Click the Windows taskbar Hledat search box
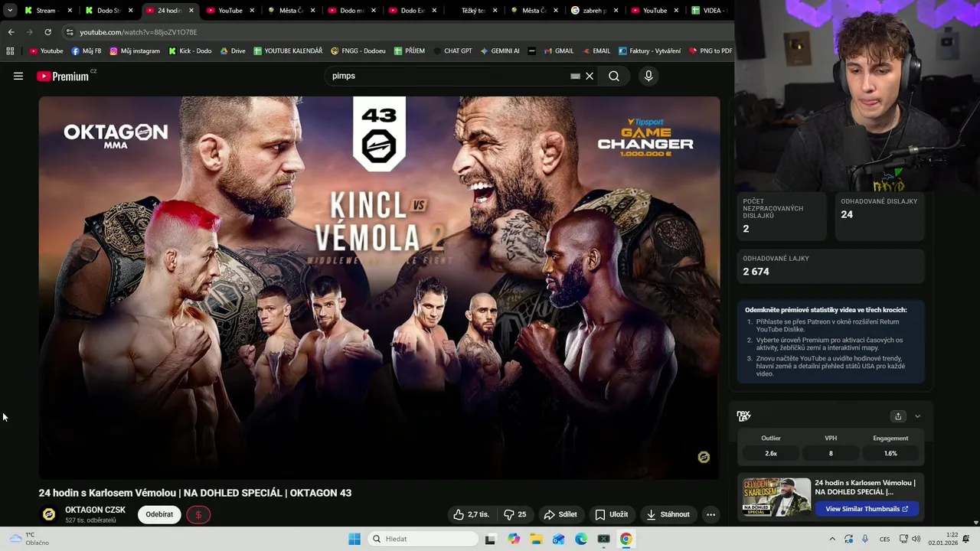 click(x=422, y=539)
